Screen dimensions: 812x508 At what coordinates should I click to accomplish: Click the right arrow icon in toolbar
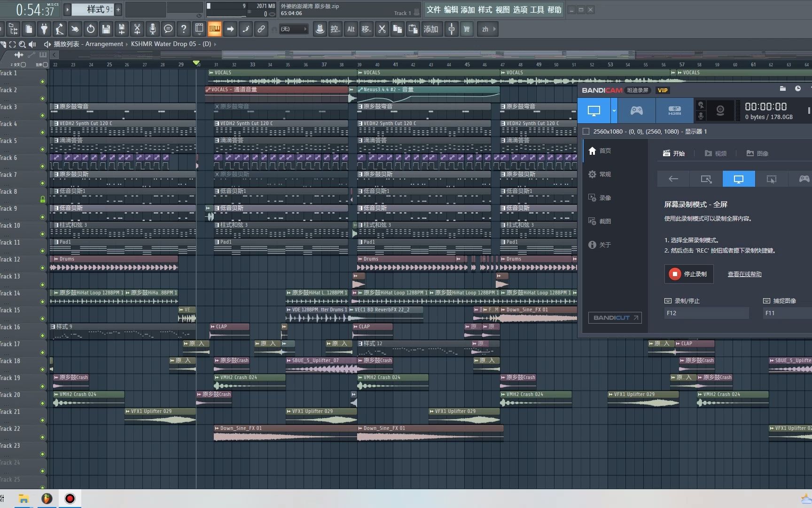tap(230, 29)
